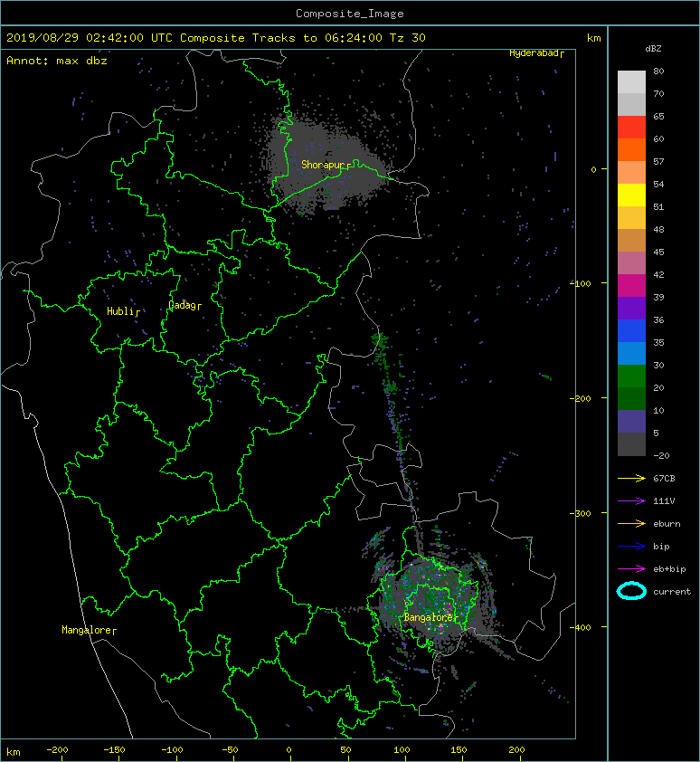Click the orange 48 dBZ color swatch
Viewport: 700px width, 762px height.
click(x=631, y=240)
